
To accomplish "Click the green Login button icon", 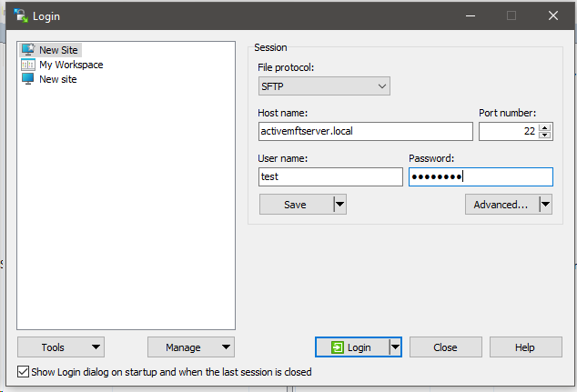I will tap(338, 347).
